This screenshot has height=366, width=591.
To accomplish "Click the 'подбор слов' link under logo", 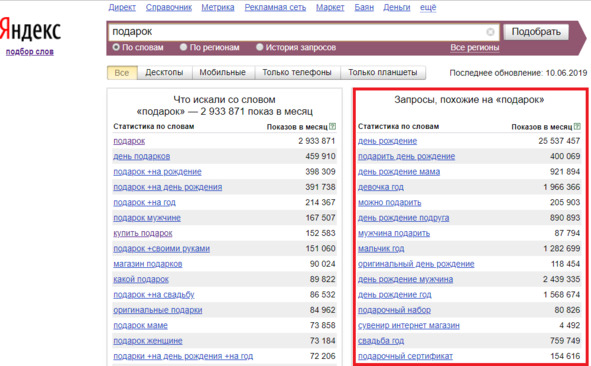I will (30, 52).
